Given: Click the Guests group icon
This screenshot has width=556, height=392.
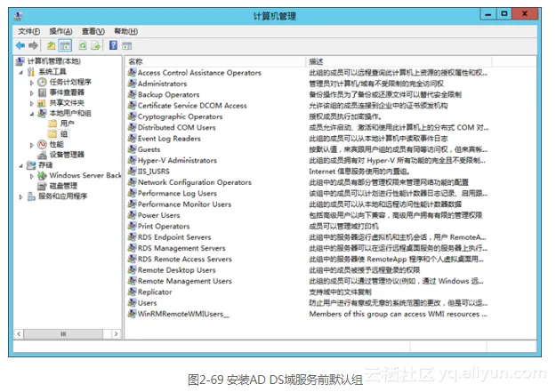Looking at the screenshot, I should click(132, 149).
